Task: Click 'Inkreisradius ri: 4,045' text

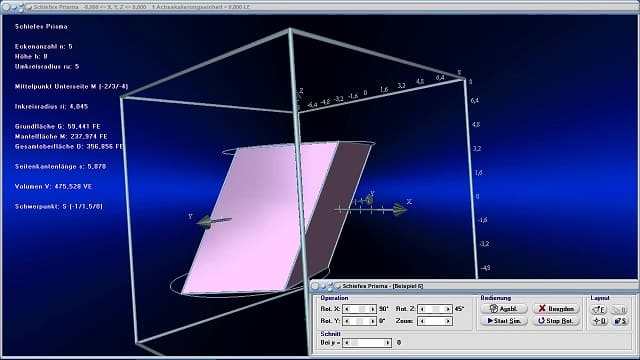Action: 51,107
